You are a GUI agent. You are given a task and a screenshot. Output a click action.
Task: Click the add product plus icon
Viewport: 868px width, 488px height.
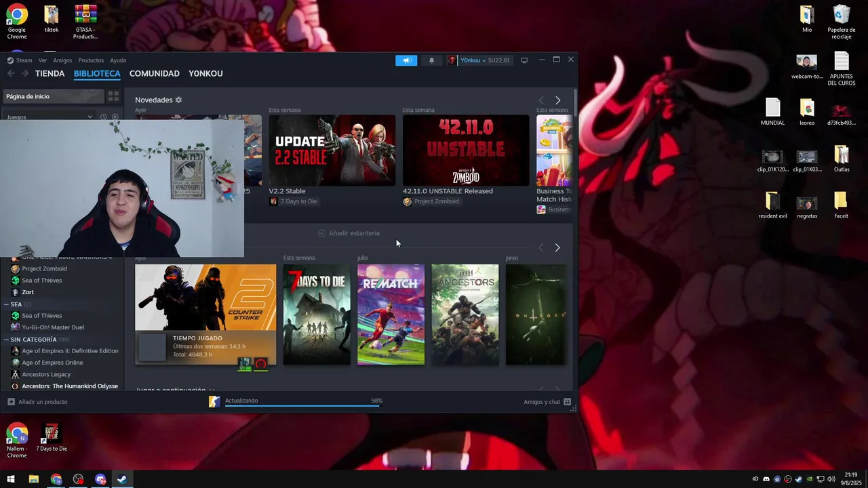click(x=11, y=402)
